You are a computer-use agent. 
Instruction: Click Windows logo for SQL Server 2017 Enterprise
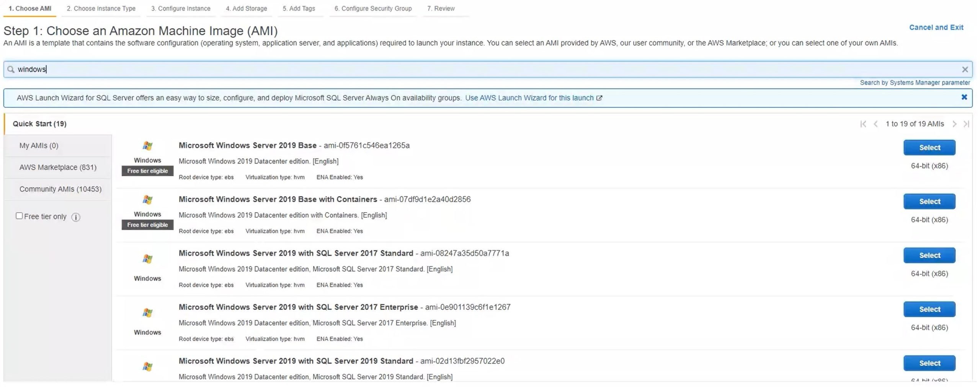point(147,313)
